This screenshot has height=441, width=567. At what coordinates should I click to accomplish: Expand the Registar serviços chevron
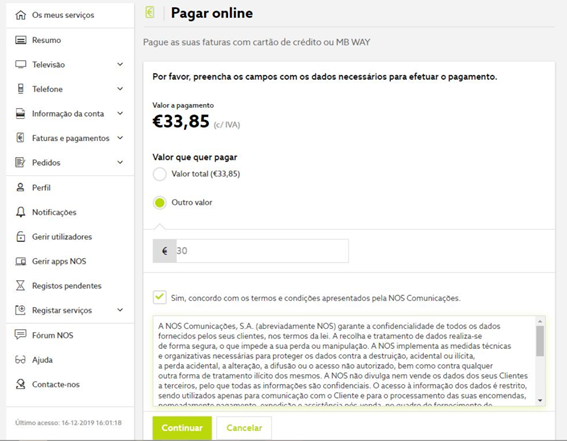pyautogui.click(x=120, y=310)
